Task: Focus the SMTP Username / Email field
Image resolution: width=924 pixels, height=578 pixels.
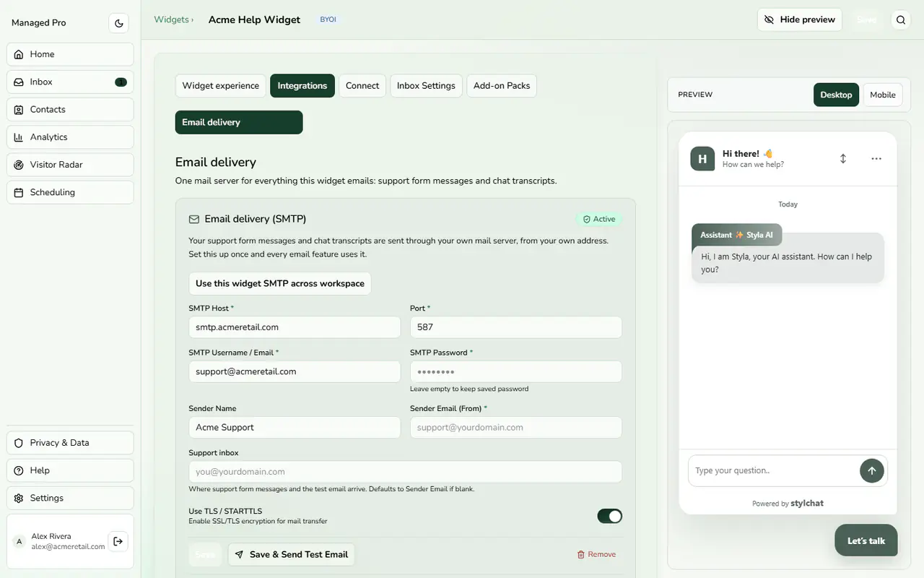Action: point(295,371)
